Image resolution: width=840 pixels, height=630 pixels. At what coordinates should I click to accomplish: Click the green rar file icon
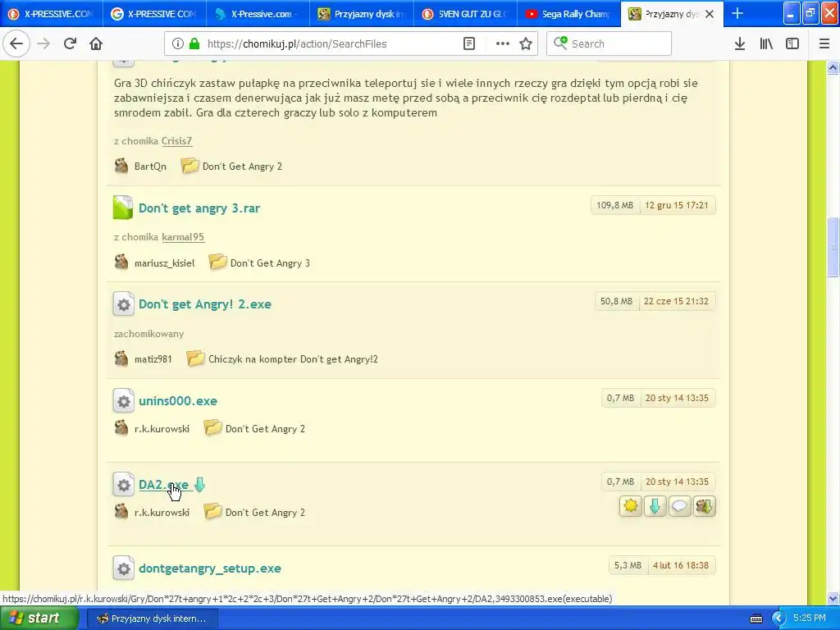(x=123, y=208)
